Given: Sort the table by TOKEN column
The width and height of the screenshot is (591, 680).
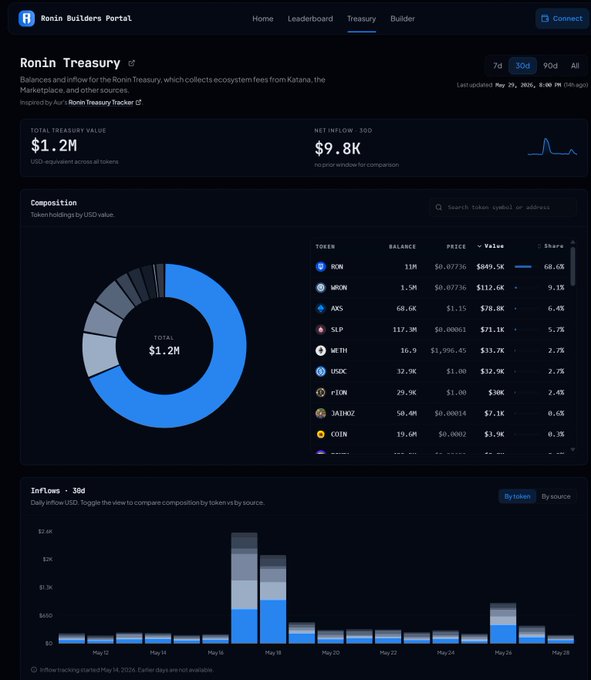Looking at the screenshot, I should pyautogui.click(x=325, y=246).
